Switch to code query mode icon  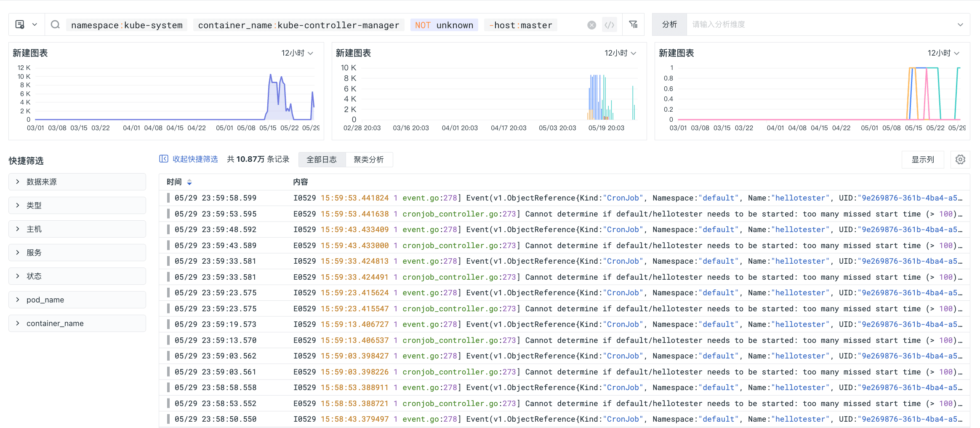point(609,25)
